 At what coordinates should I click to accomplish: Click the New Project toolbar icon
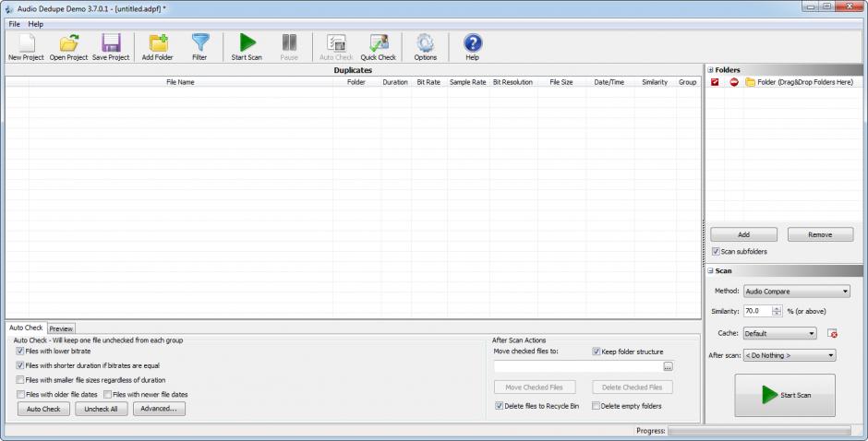point(26,43)
